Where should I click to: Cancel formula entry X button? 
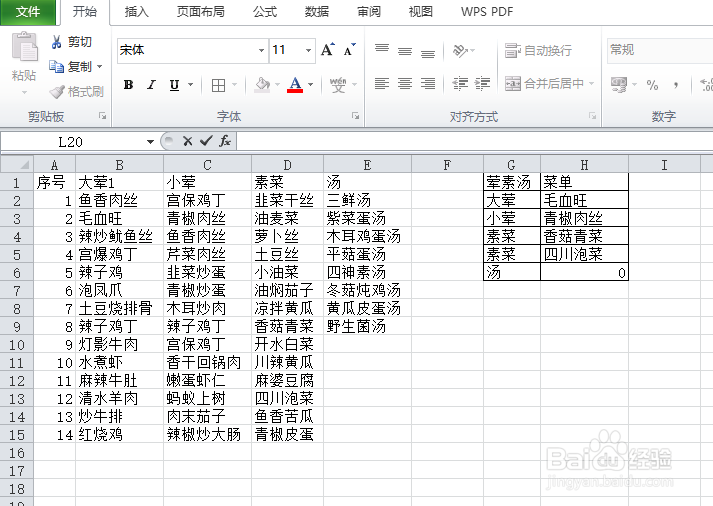(x=187, y=141)
